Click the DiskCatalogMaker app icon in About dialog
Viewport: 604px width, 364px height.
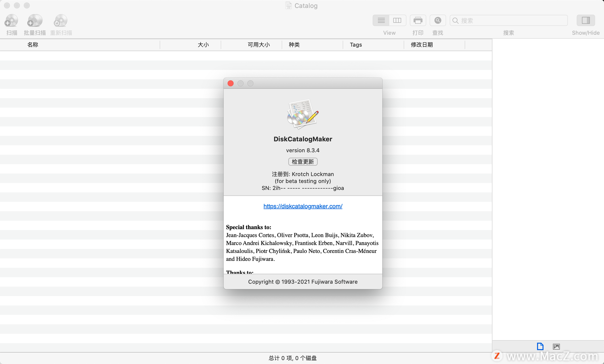tap(303, 114)
